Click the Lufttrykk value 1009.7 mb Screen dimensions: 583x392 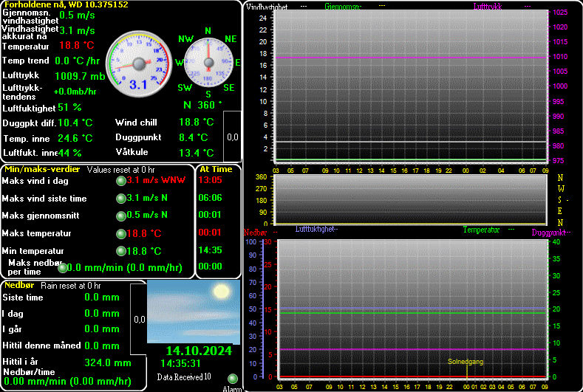coord(80,76)
